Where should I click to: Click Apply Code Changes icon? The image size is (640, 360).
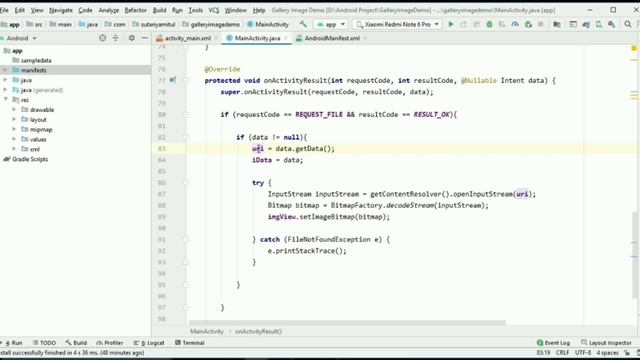tap(476, 24)
